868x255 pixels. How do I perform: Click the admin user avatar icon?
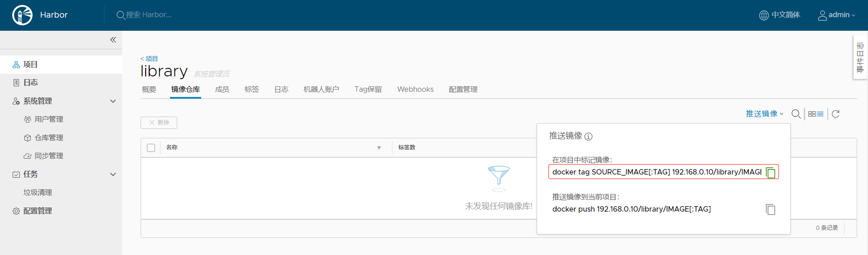[x=822, y=15]
